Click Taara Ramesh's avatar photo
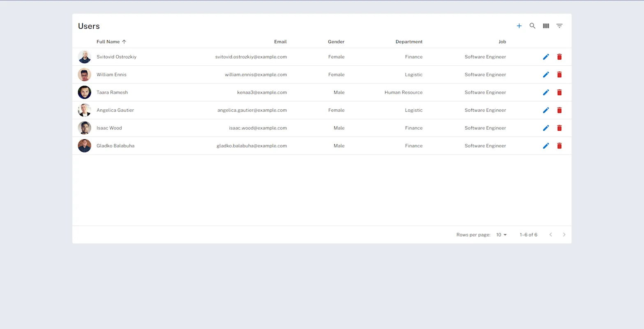Viewport: 644px width, 329px height. [x=85, y=92]
